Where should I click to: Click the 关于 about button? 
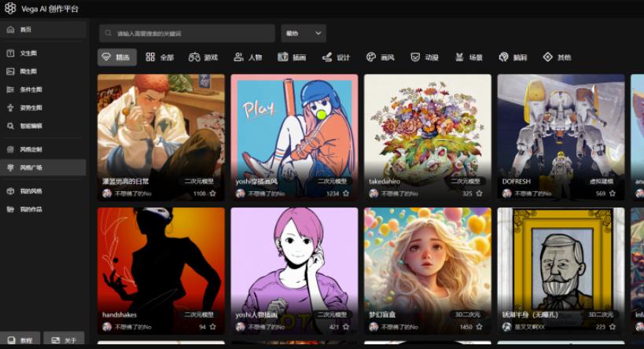(64, 340)
